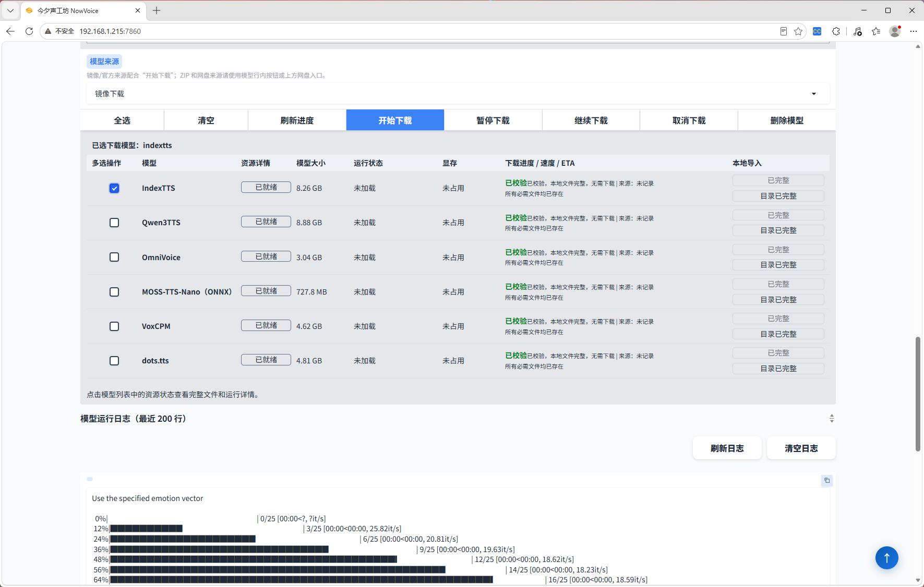Screen dimensions: 924x587
Task: Clear selection with 清空
Action: [206, 120]
